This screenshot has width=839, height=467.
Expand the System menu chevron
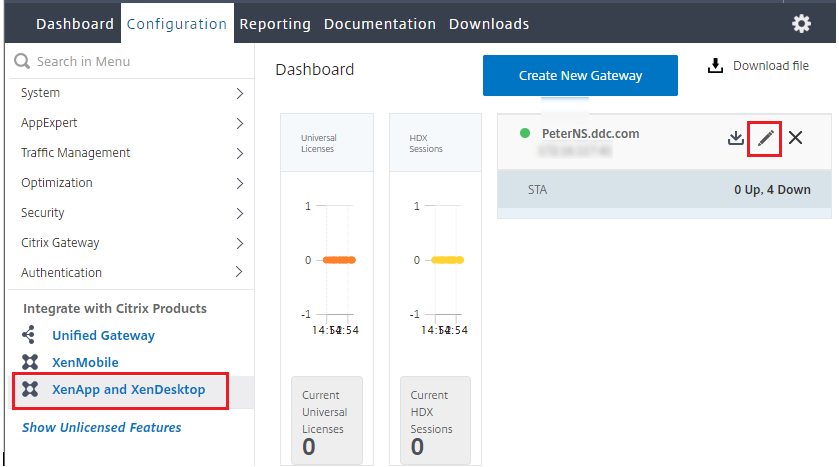[239, 93]
